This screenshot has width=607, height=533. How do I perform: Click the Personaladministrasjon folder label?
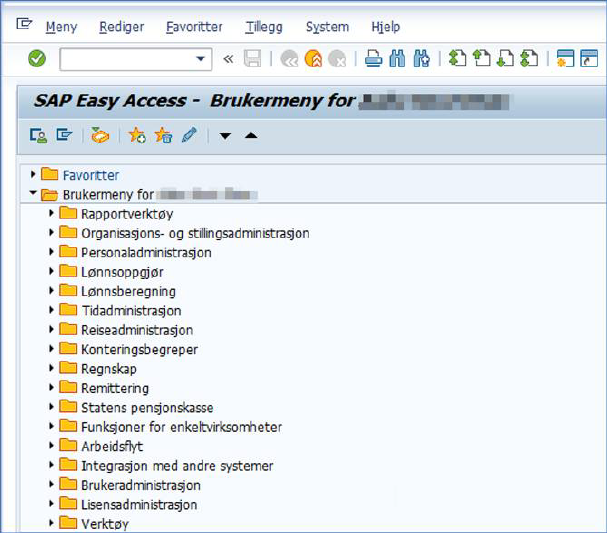tap(146, 253)
